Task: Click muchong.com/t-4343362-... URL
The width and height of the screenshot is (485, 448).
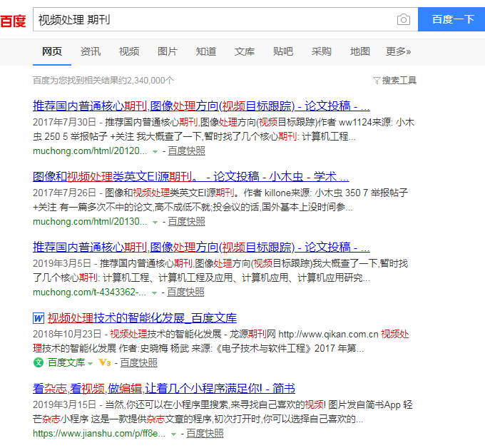Action: click(89, 292)
